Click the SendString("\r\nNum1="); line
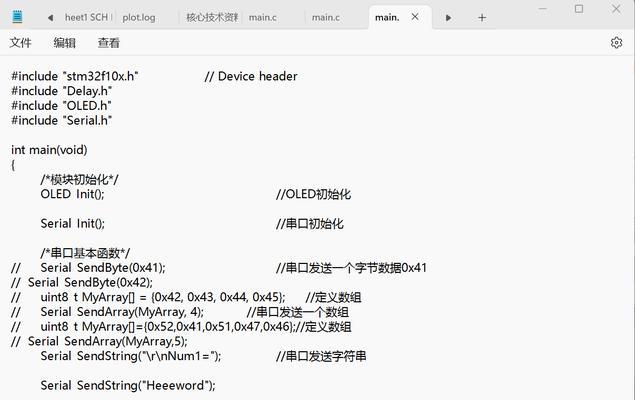Viewport: 635px width, 400px height. pyautogui.click(x=131, y=356)
